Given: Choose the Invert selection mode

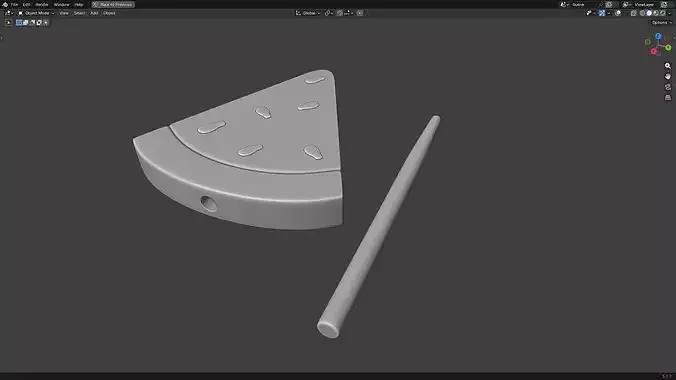Looking at the screenshot, I should point(39,22).
